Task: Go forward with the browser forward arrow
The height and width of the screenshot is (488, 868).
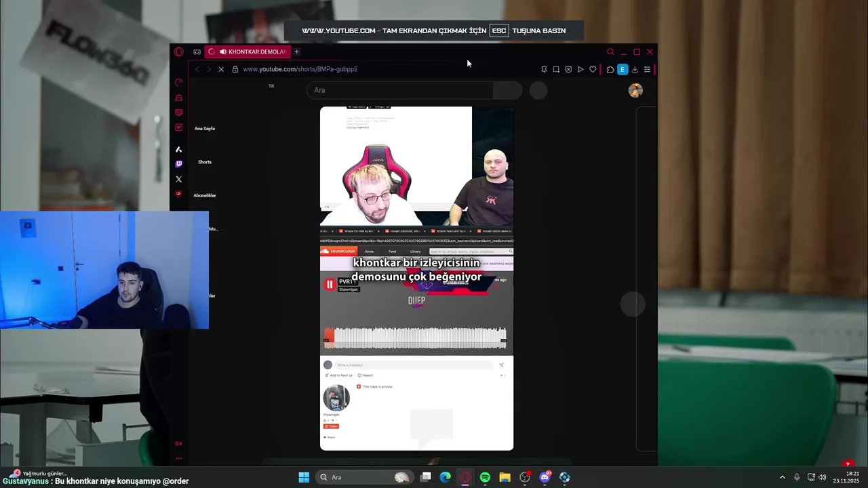Action: (208, 69)
